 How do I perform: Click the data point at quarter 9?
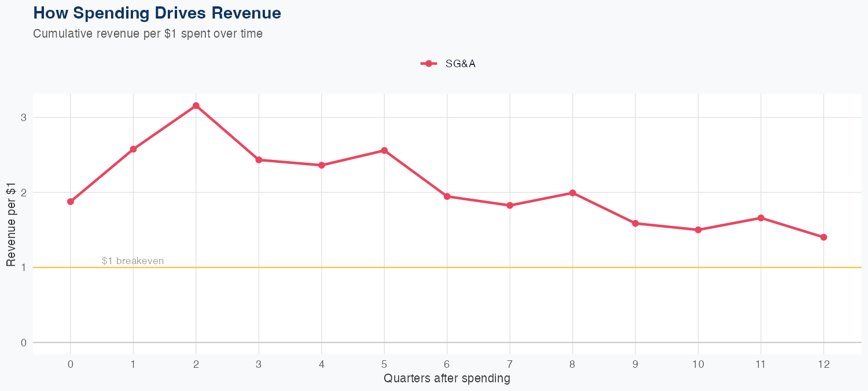pyautogui.click(x=635, y=223)
